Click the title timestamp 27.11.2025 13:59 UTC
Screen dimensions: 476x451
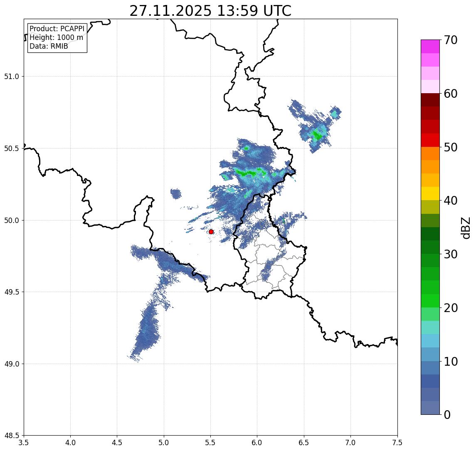point(210,11)
